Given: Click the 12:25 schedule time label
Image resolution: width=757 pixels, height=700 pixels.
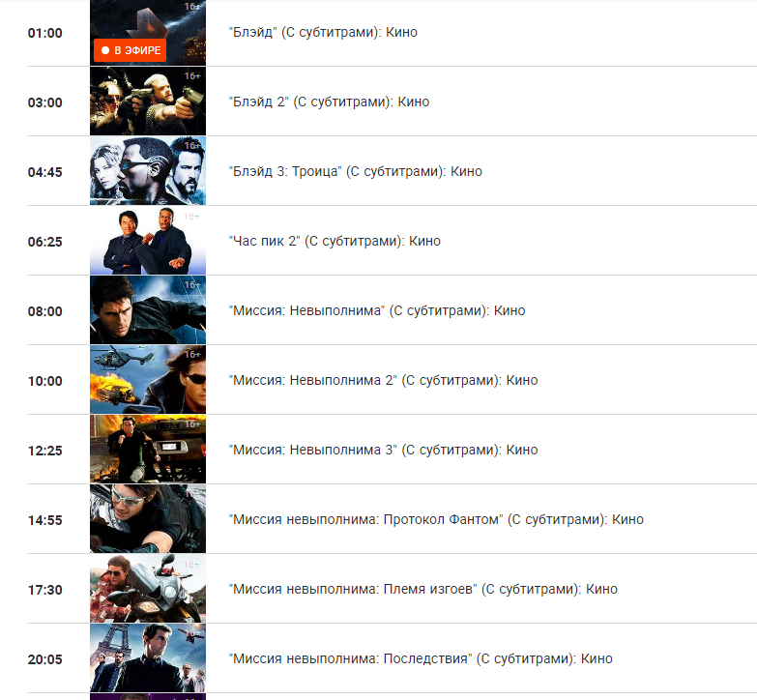Looking at the screenshot, I should click(x=44, y=451).
